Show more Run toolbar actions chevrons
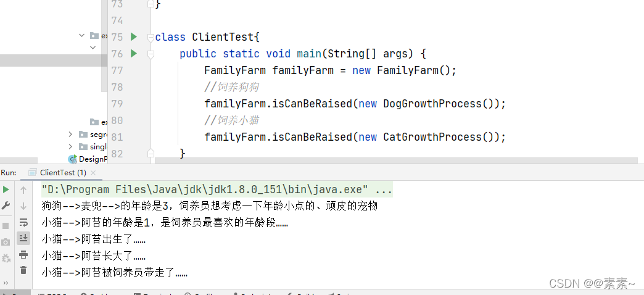The image size is (644, 295). tap(6, 283)
